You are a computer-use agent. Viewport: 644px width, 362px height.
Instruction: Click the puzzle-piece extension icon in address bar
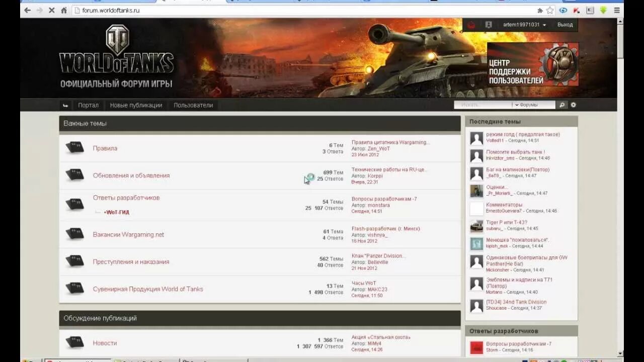click(x=540, y=10)
